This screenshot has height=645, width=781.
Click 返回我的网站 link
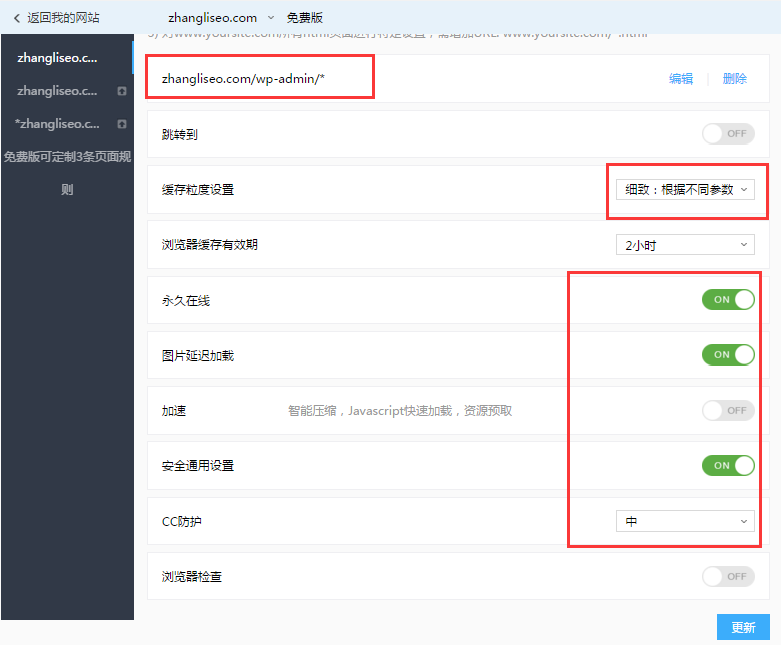point(63,18)
